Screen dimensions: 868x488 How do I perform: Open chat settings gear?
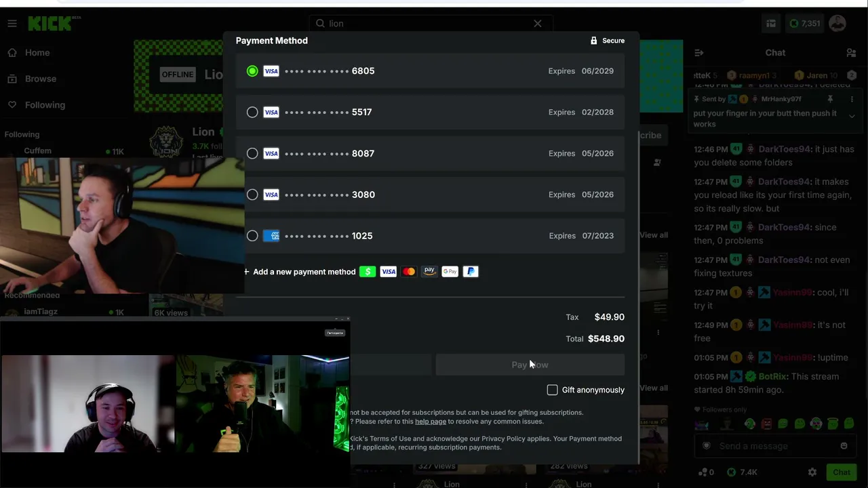tap(812, 472)
